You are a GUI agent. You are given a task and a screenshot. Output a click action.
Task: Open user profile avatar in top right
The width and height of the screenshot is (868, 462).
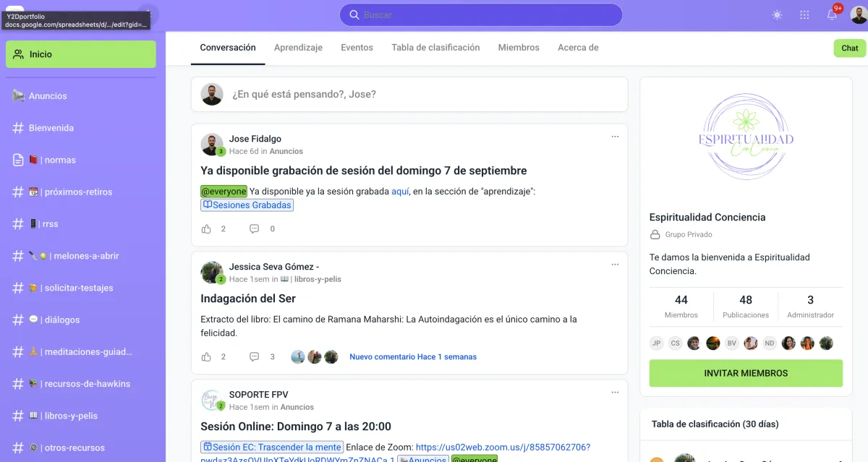point(859,15)
